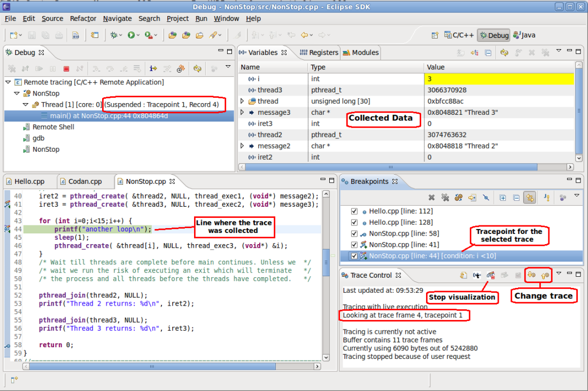Screen dimensions: 588x391
Task: Click Skip All Breakpoints icon
Action: pos(486,198)
